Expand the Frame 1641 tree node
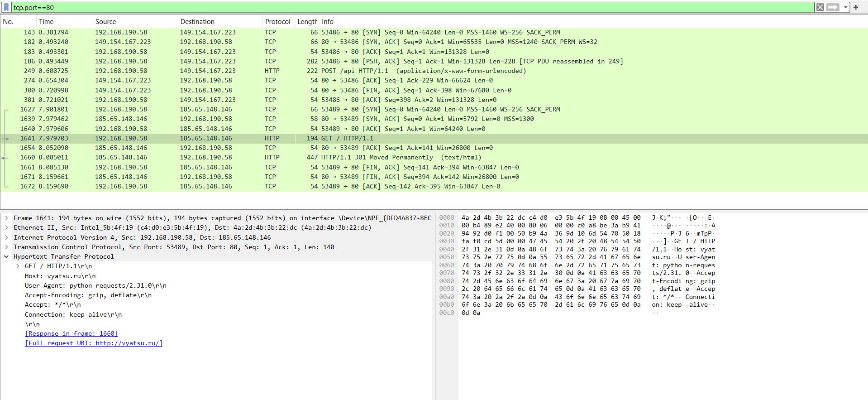868x400 pixels. point(6,218)
